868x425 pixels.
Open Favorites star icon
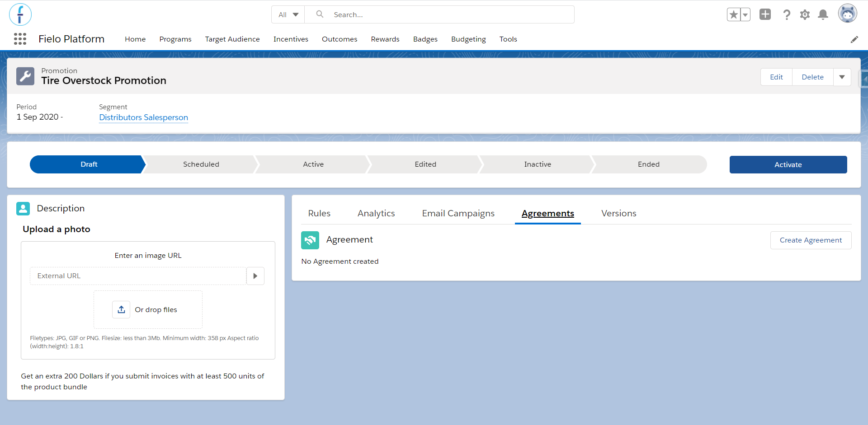coord(734,14)
